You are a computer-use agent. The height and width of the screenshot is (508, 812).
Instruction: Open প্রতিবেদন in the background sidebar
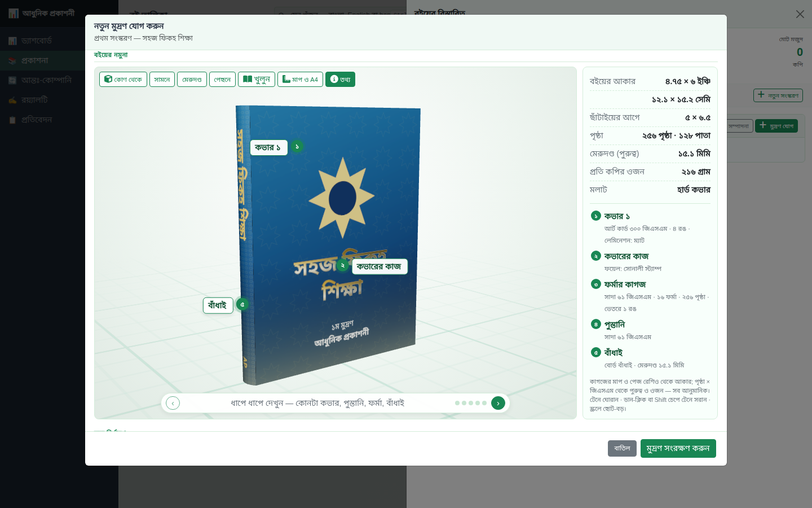point(59,120)
